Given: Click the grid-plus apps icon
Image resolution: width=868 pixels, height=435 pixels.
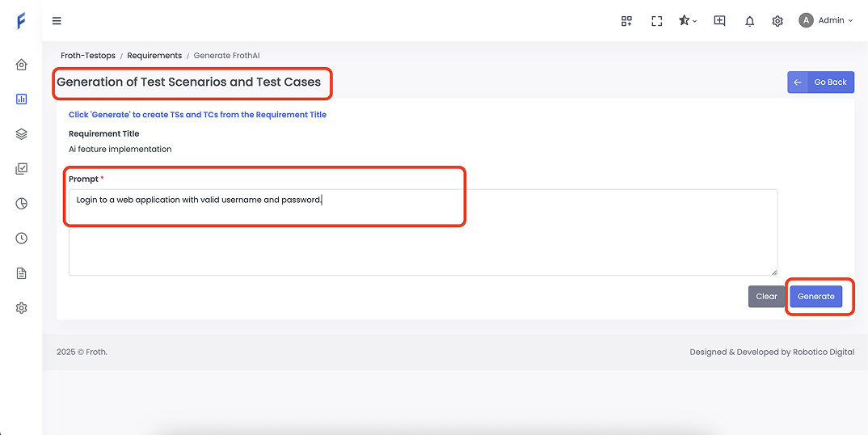Looking at the screenshot, I should coord(626,21).
